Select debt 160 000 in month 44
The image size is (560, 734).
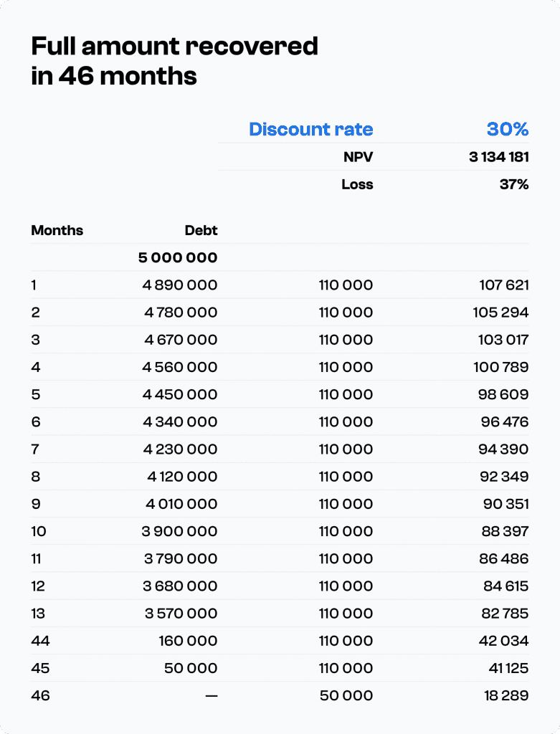[x=189, y=641]
